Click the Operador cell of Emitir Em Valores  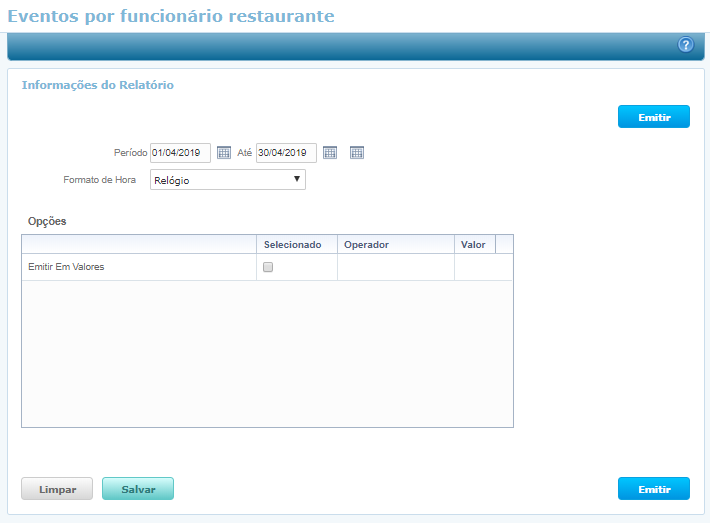(395, 267)
